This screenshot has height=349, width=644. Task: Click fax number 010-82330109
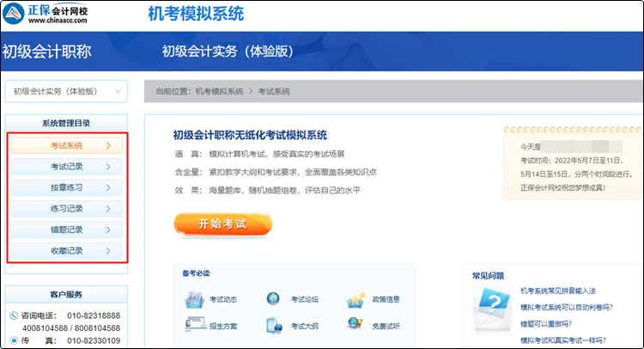(94, 340)
